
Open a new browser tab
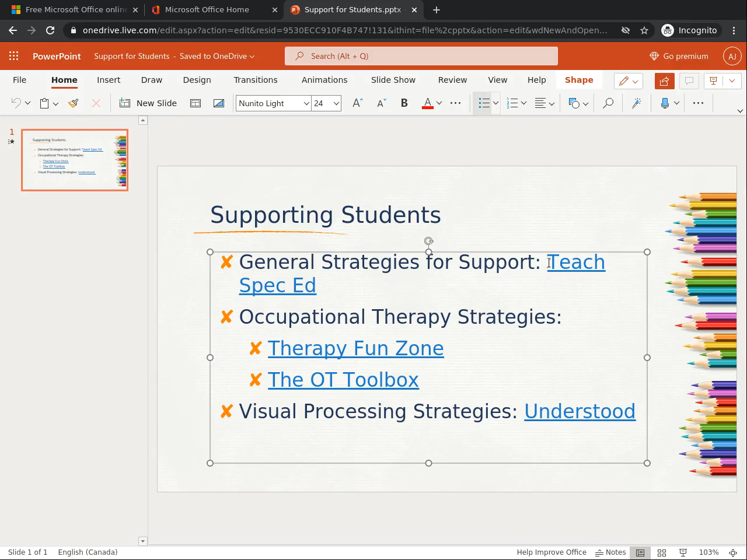click(x=436, y=9)
